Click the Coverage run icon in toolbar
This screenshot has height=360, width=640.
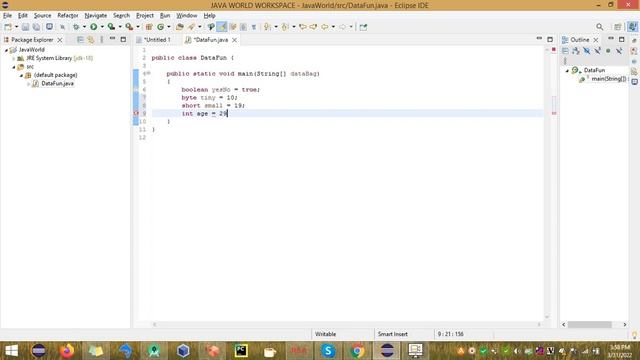pos(111,27)
